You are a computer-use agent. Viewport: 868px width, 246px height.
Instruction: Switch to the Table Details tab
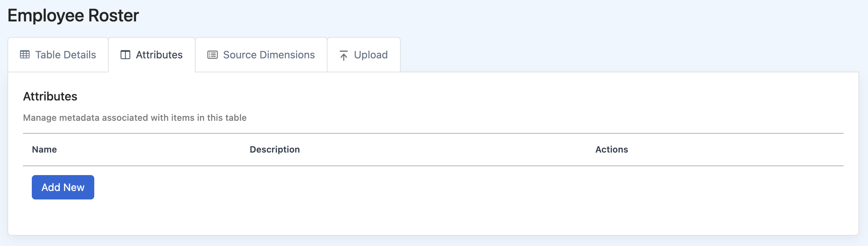58,55
